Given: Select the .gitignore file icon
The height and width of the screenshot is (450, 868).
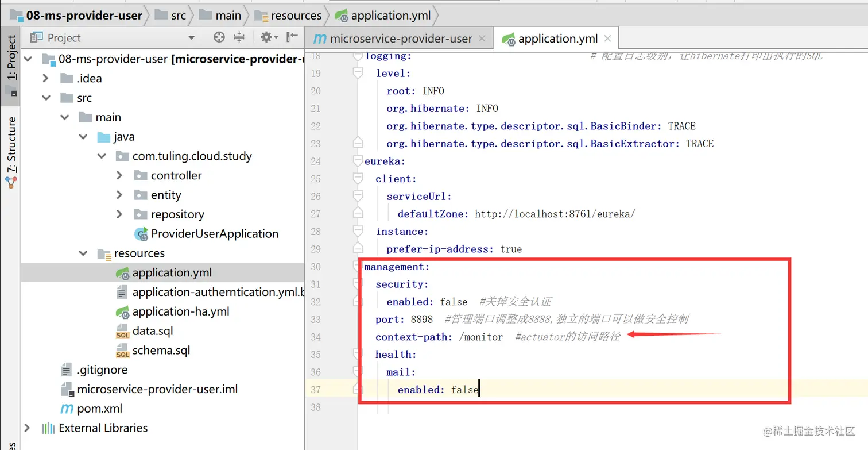Looking at the screenshot, I should click(67, 370).
